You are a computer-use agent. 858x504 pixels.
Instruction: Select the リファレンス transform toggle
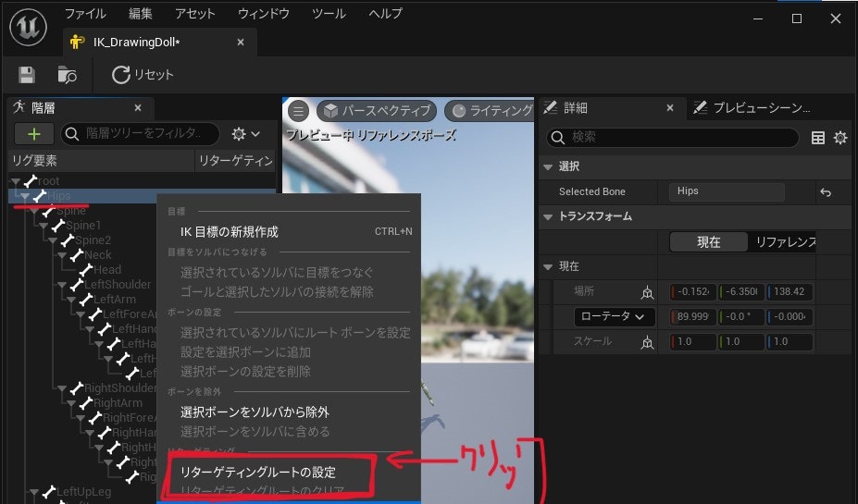tap(784, 241)
